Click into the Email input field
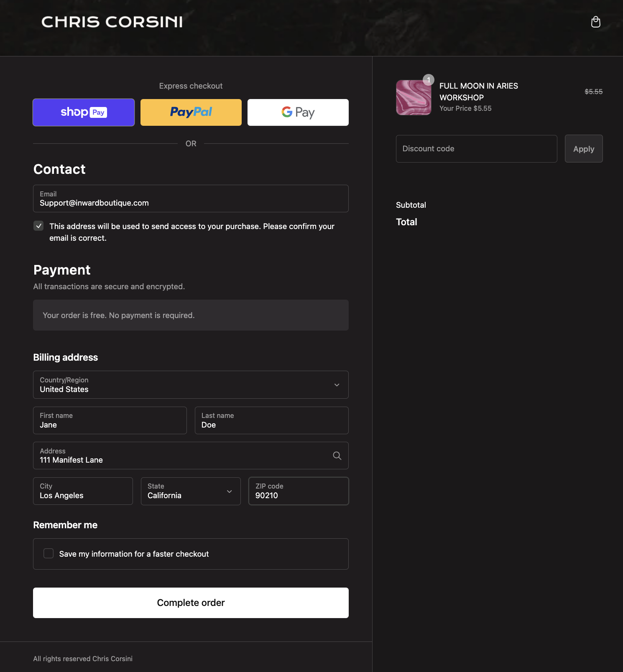Image resolution: width=623 pixels, height=672 pixels. point(191,199)
